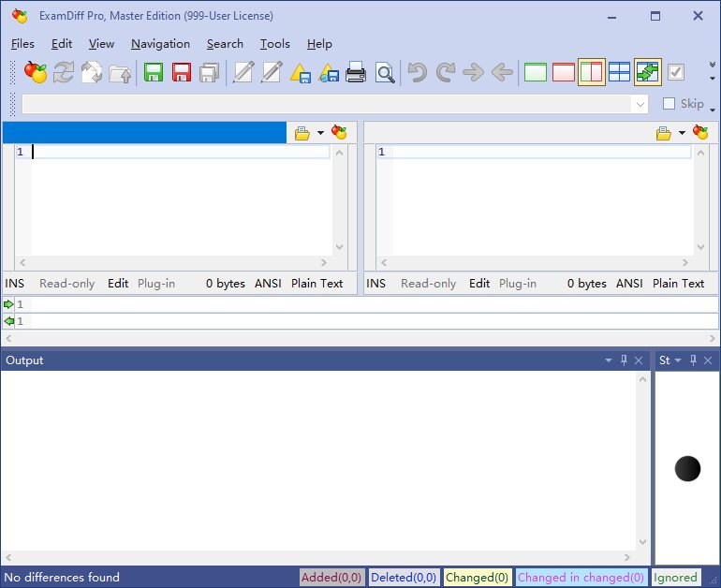Open print preview magnifier icon

pos(385,72)
